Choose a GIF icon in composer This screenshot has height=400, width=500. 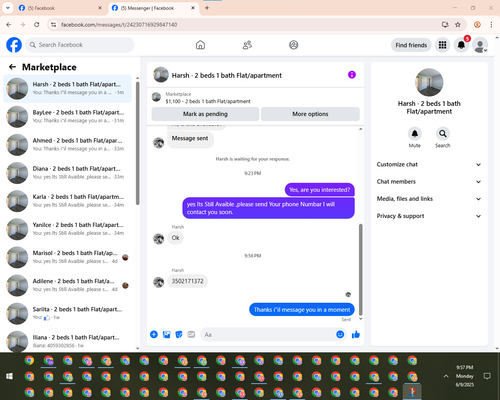tap(191, 334)
